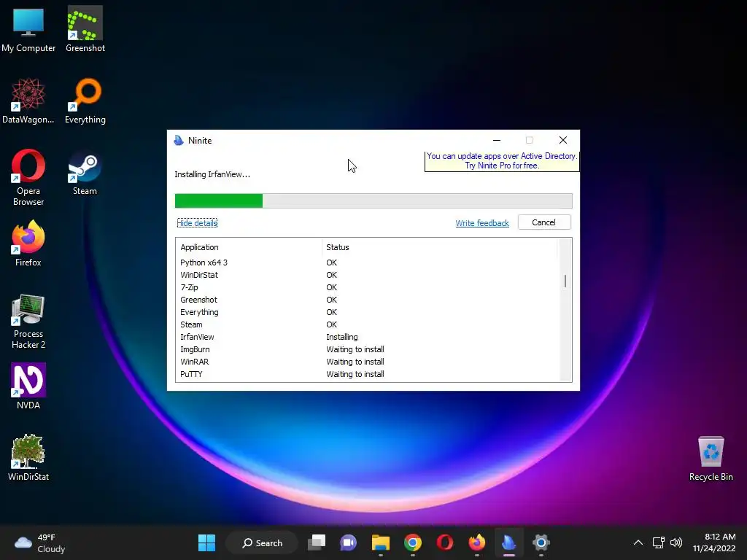The height and width of the screenshot is (560, 747).
Task: Select the Greenshot row in list
Action: [367, 300]
